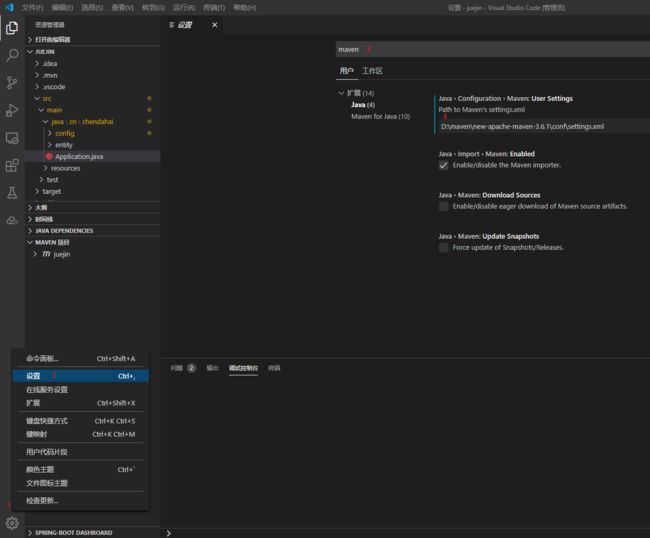This screenshot has width=650, height=538.
Task: Expand the 大纲 outline section
Action: [30, 207]
